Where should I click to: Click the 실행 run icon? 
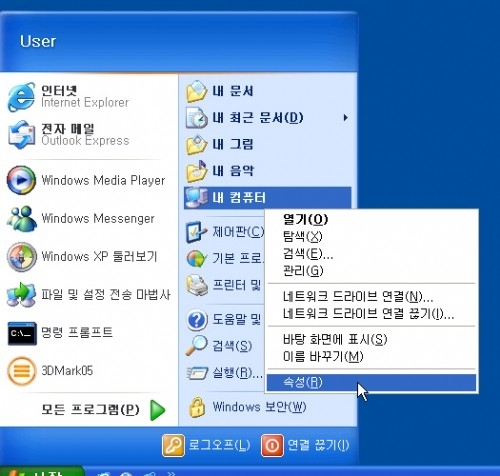click(x=197, y=373)
